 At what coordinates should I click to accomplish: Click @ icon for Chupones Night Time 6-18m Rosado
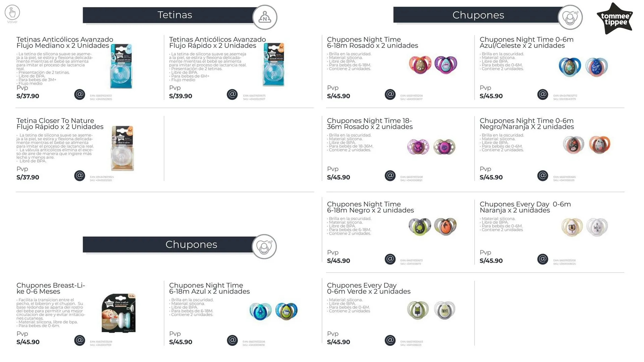pyautogui.click(x=390, y=95)
